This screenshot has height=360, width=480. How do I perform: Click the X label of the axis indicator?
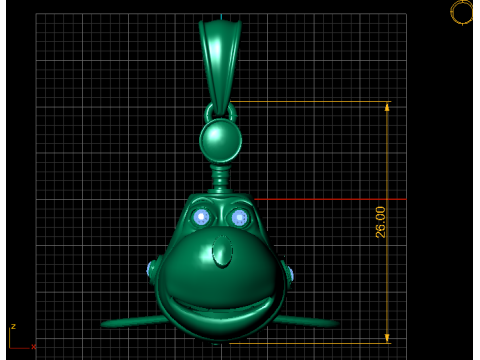pyautogui.click(x=34, y=347)
